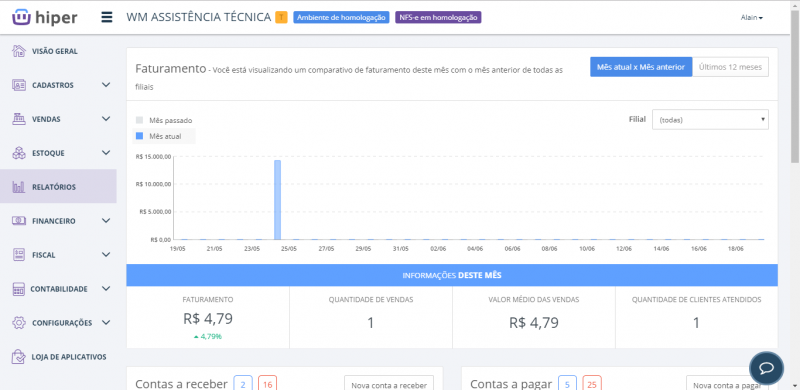Toggle Mês passado legend series
Image resolution: width=800 pixels, height=390 pixels.
[164, 120]
